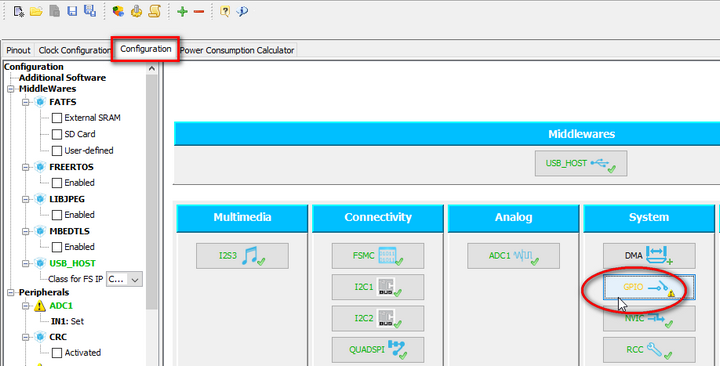Click the LIBJPEG cube icon in tree

pyautogui.click(x=40, y=199)
